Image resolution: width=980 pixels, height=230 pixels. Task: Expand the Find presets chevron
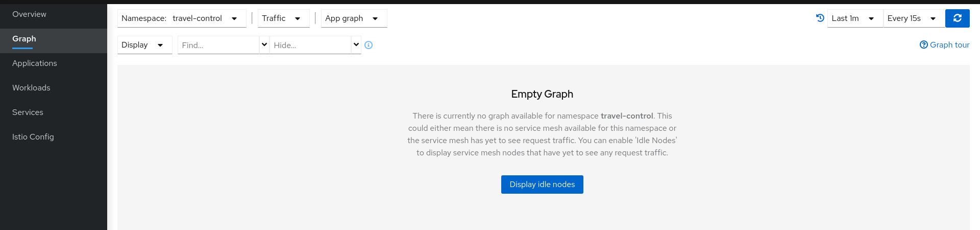pyautogui.click(x=264, y=45)
